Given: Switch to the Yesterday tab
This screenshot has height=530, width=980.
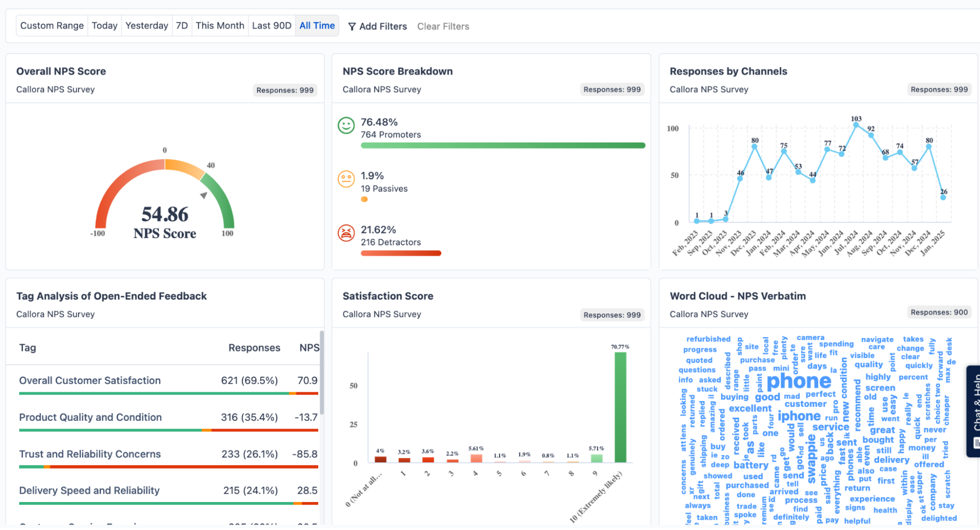Looking at the screenshot, I should click(x=147, y=25).
